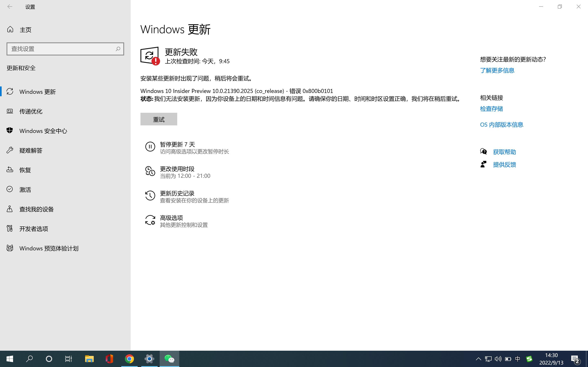This screenshot has height=367, width=588.
Task: Open the 检查存储 link
Action: tap(491, 109)
